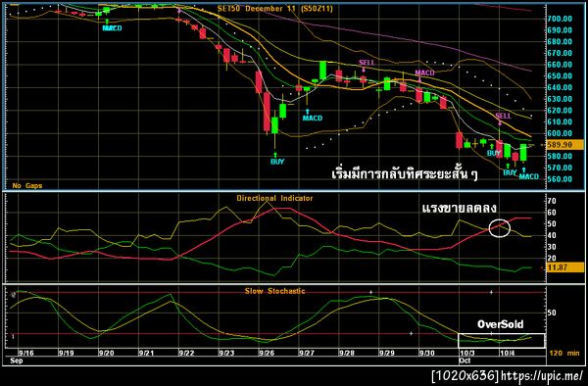The width and height of the screenshot is (588, 386).
Task: Click the Oct month label
Action: tap(465, 361)
